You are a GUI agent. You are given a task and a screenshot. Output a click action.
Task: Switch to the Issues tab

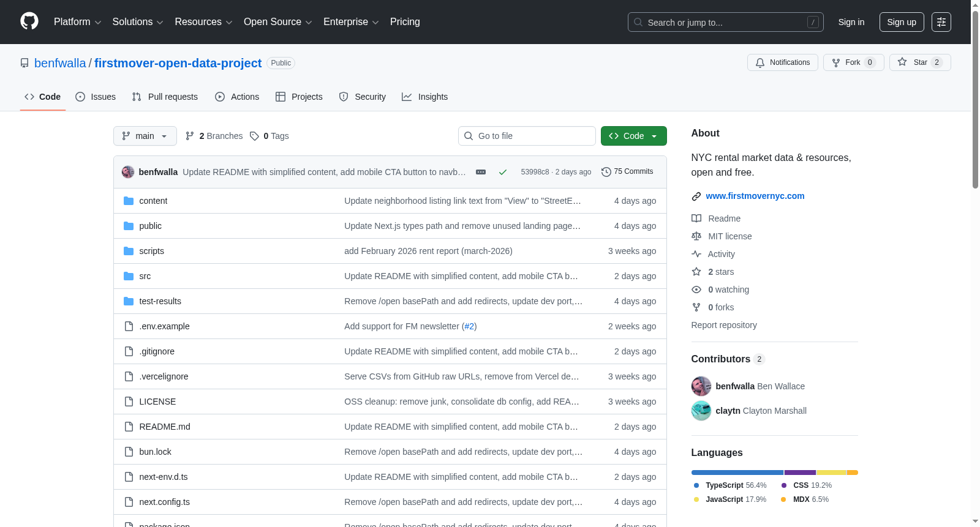coord(96,97)
